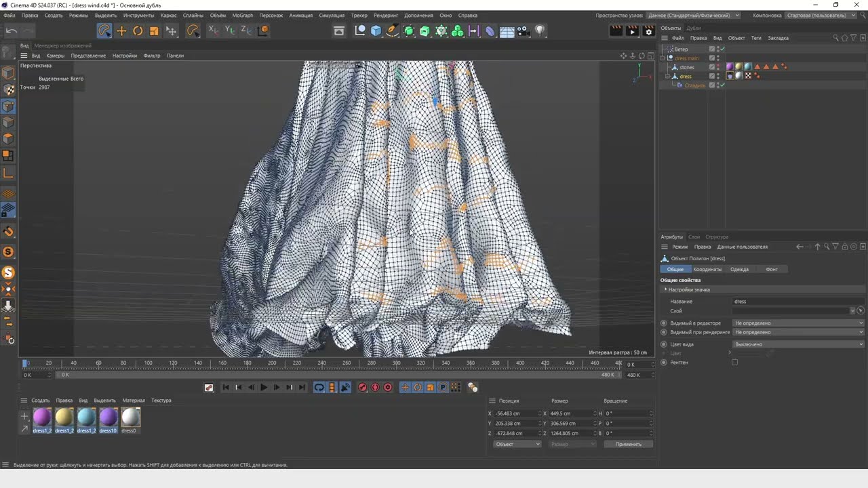Viewport: 868px width, 488px height.
Task: Select the Move tool in top toolbar
Action: 121,30
